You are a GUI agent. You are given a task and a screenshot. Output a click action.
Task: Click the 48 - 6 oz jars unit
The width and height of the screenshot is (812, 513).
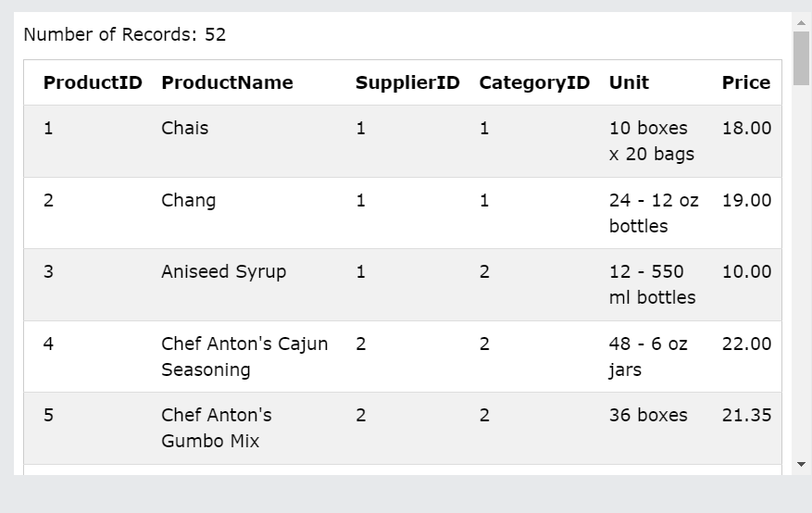[648, 357]
